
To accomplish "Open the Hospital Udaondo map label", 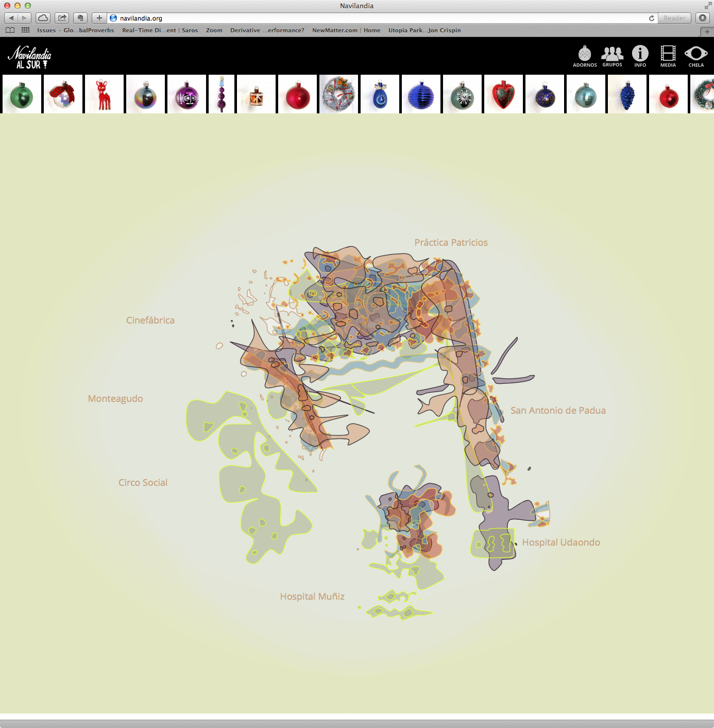I will 561,543.
